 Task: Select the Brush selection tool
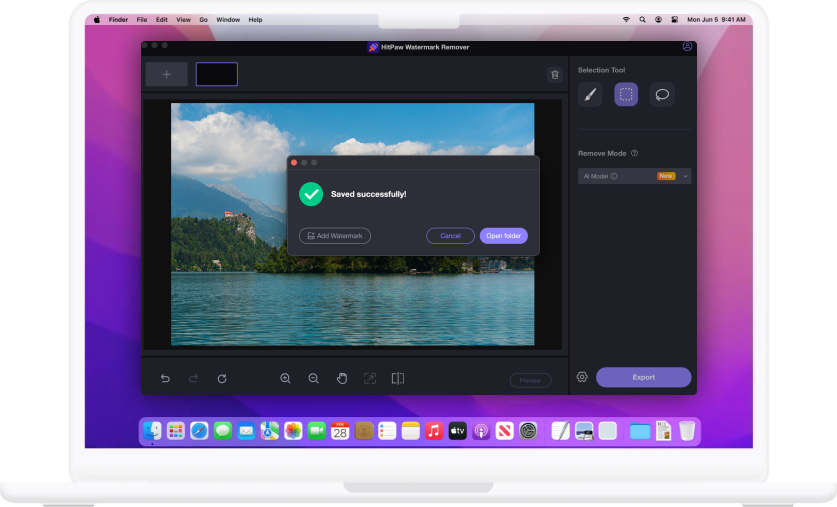click(x=590, y=95)
